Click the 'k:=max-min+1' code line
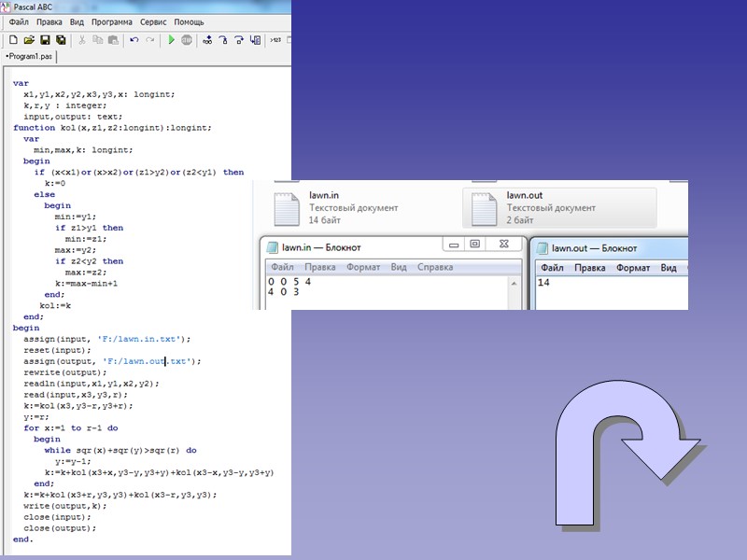This screenshot has width=747, height=560. coord(86,284)
